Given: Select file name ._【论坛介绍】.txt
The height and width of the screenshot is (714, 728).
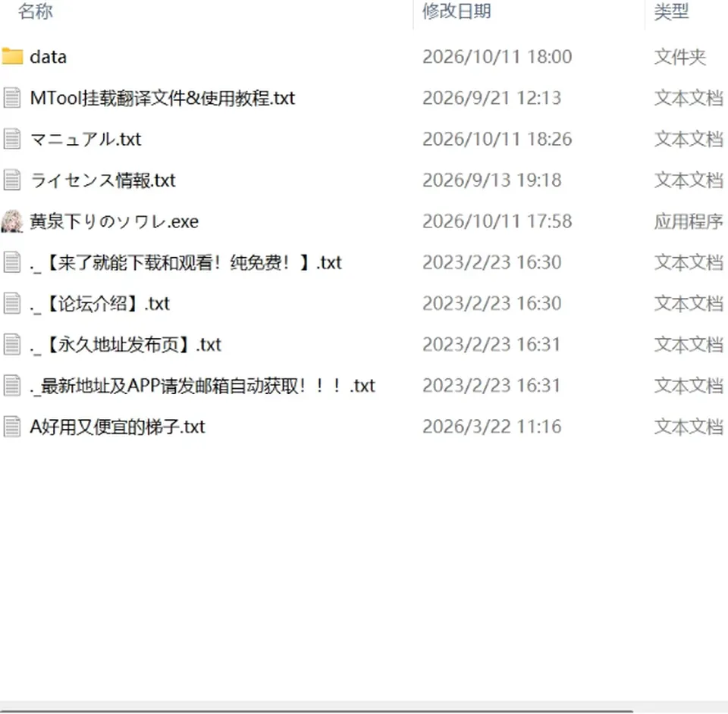Looking at the screenshot, I should 100,304.
